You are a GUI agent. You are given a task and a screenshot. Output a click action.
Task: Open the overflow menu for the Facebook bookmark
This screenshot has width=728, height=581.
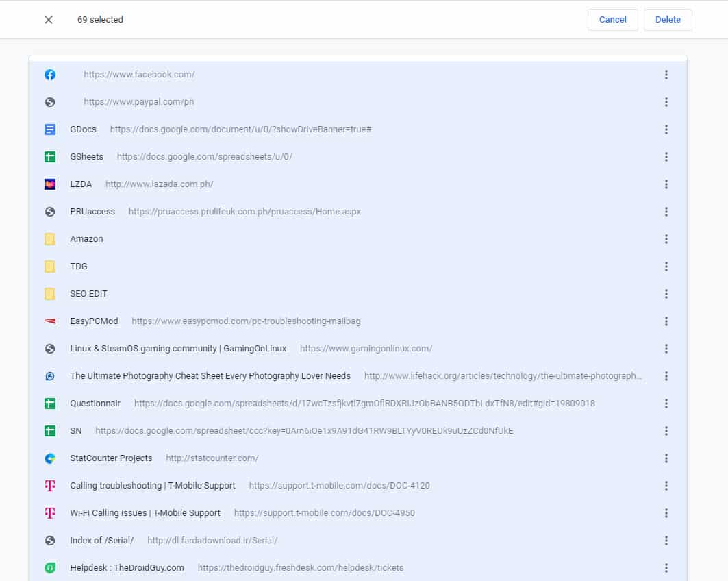click(x=666, y=74)
